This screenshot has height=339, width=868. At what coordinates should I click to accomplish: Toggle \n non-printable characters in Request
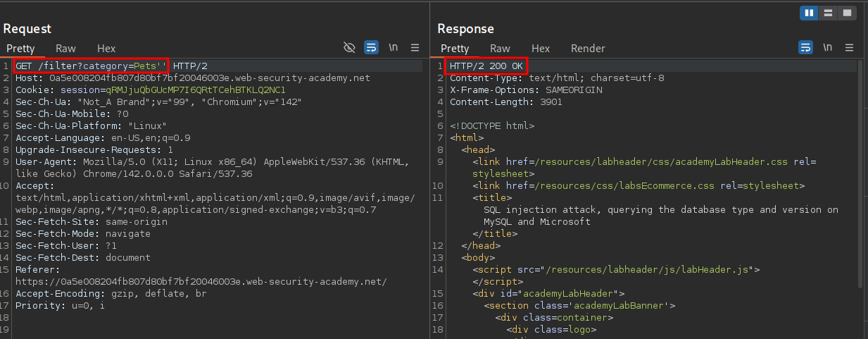(x=393, y=48)
